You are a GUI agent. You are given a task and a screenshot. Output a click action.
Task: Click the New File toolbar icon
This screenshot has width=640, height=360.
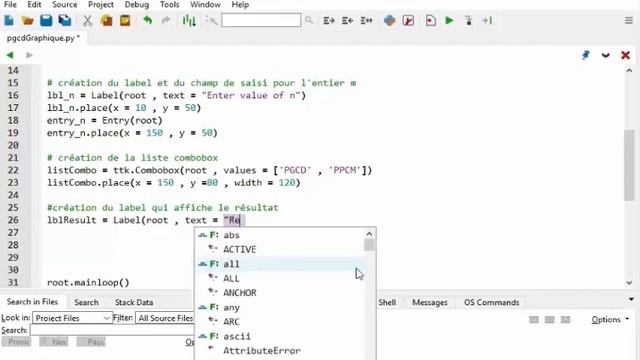[x=9, y=20]
